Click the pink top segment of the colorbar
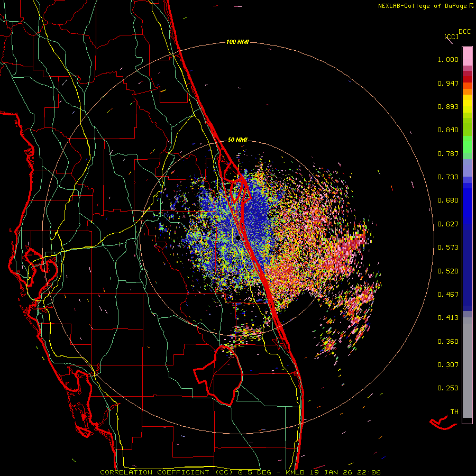The image size is (476, 476). (467, 57)
